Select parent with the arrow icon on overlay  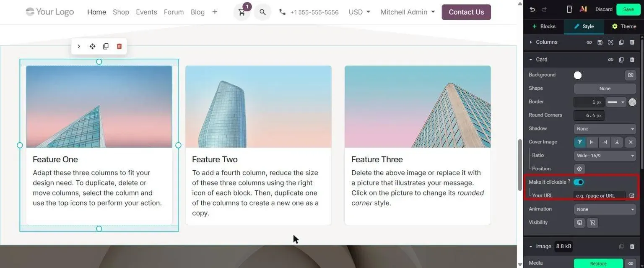coord(79,46)
